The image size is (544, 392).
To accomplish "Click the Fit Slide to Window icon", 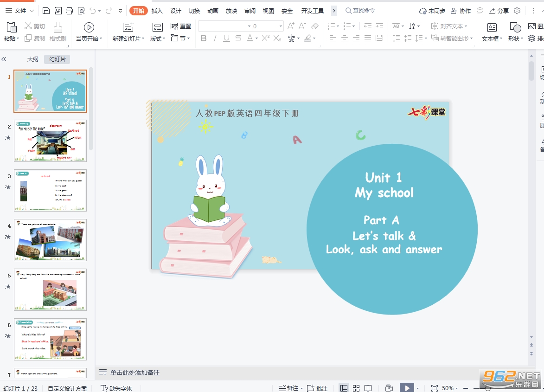I will [434, 388].
